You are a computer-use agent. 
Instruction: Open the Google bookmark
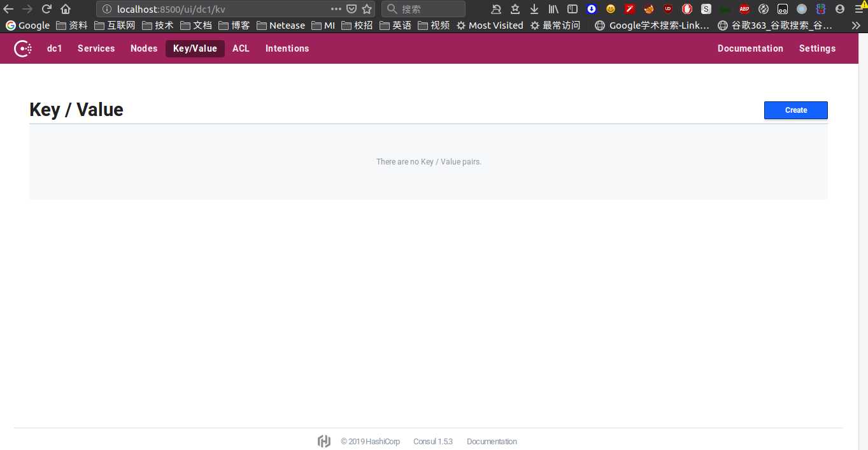27,25
